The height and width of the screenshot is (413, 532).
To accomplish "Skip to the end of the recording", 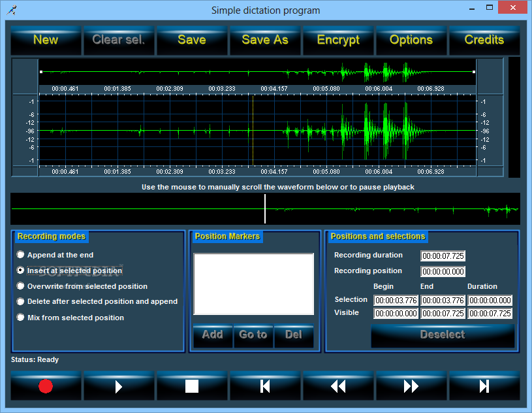I will coord(484,386).
